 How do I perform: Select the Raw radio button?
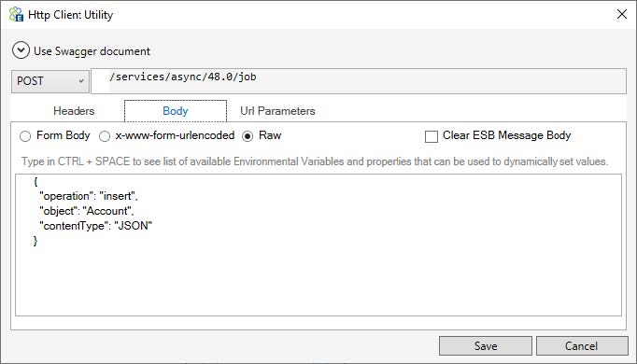pos(248,136)
